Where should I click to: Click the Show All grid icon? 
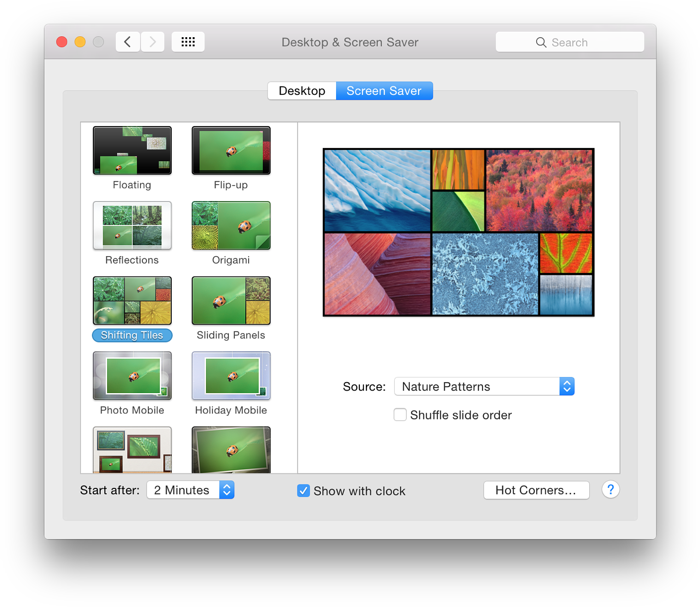pyautogui.click(x=188, y=42)
